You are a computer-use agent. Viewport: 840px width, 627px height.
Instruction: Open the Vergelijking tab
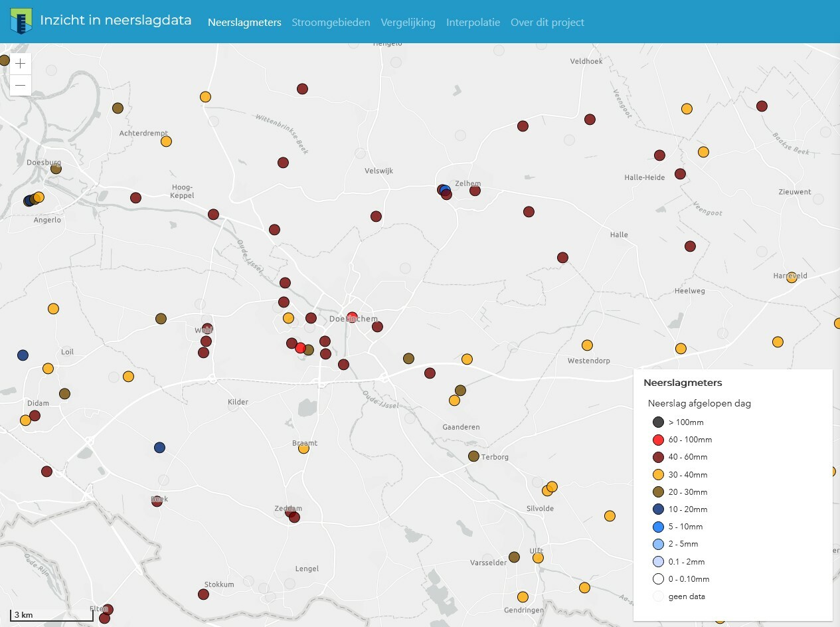408,23
